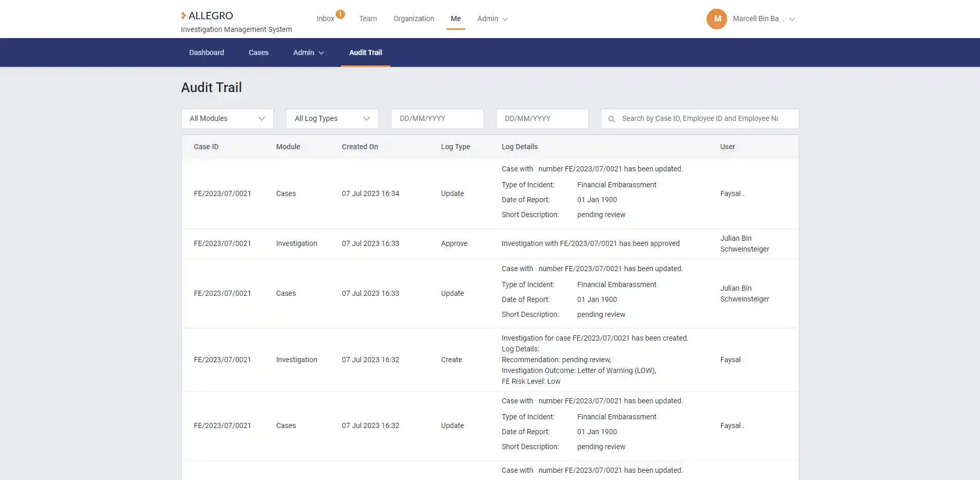
Task: Select the Audit Trail tab
Action: (x=366, y=52)
